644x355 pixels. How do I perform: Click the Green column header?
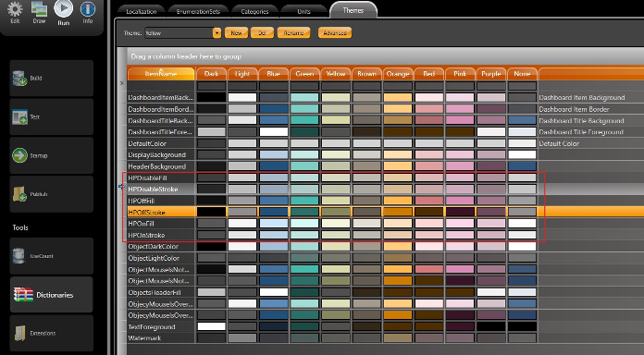pyautogui.click(x=304, y=74)
